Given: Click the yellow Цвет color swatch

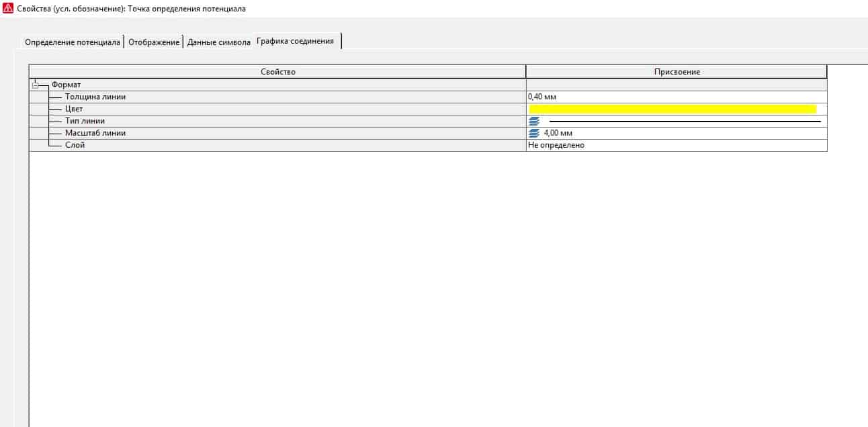Looking at the screenshot, I should tap(672, 109).
